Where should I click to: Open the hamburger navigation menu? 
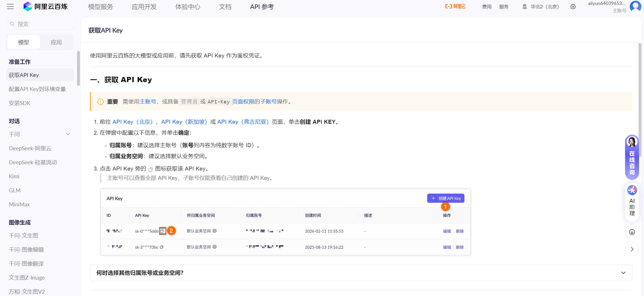pyautogui.click(x=10, y=6)
